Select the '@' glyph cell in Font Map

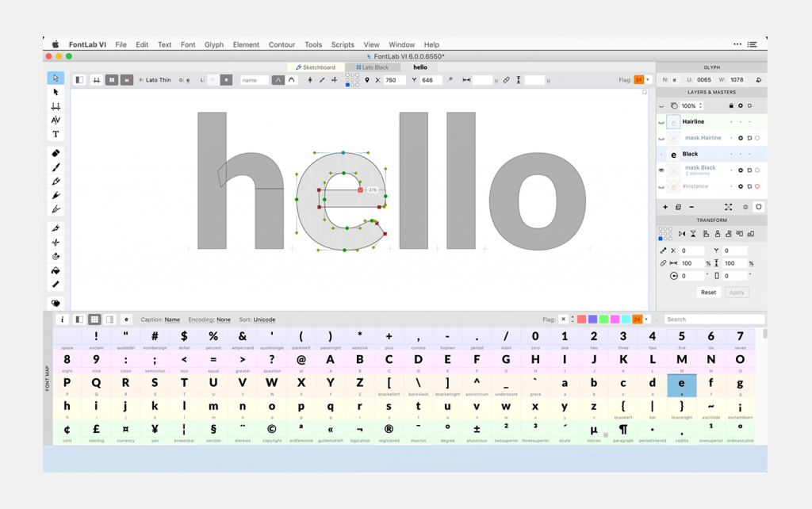pyautogui.click(x=301, y=362)
